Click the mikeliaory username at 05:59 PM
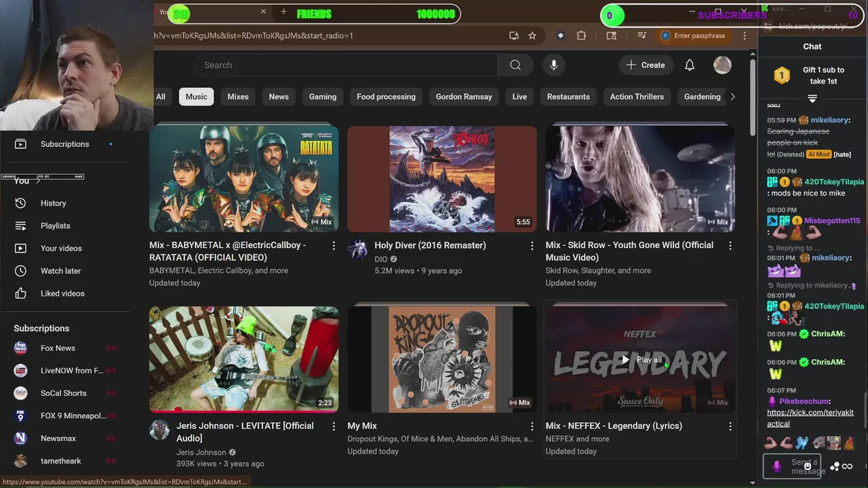Screen dimensions: 868x488 829,120
